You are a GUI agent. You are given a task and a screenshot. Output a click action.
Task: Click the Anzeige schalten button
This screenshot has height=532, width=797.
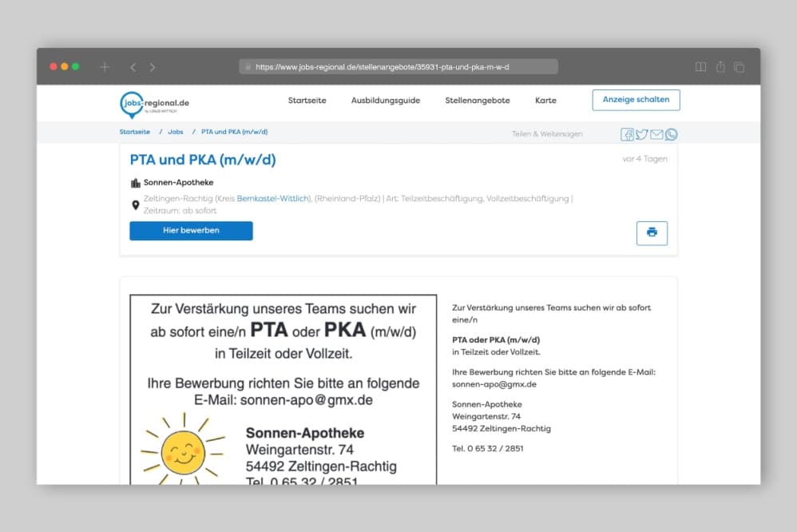(636, 100)
